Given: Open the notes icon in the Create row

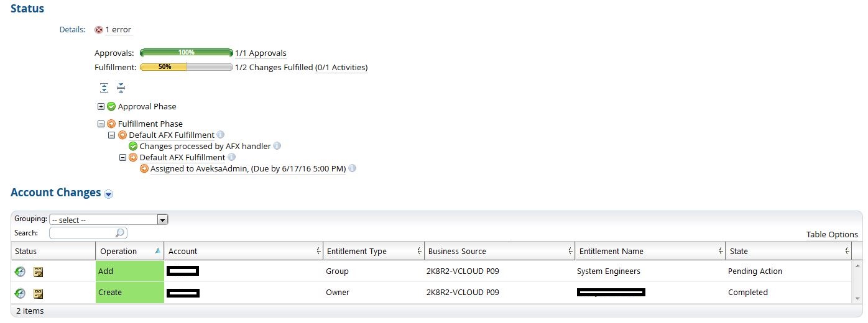Looking at the screenshot, I should (38, 293).
